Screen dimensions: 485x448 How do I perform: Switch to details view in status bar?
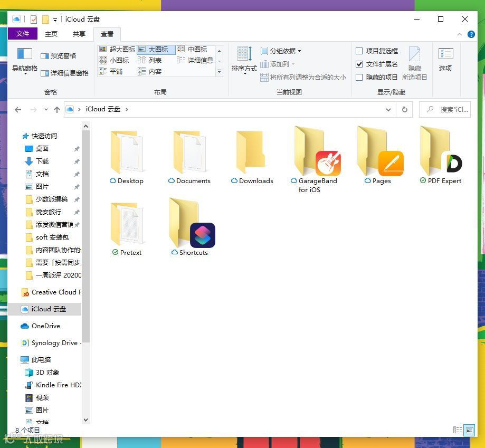[458, 430]
